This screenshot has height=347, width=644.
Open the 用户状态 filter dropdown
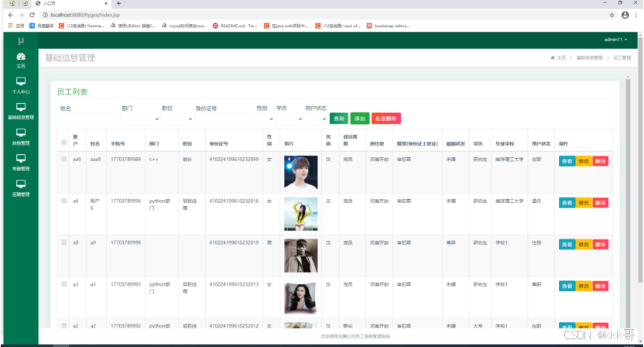click(316, 119)
